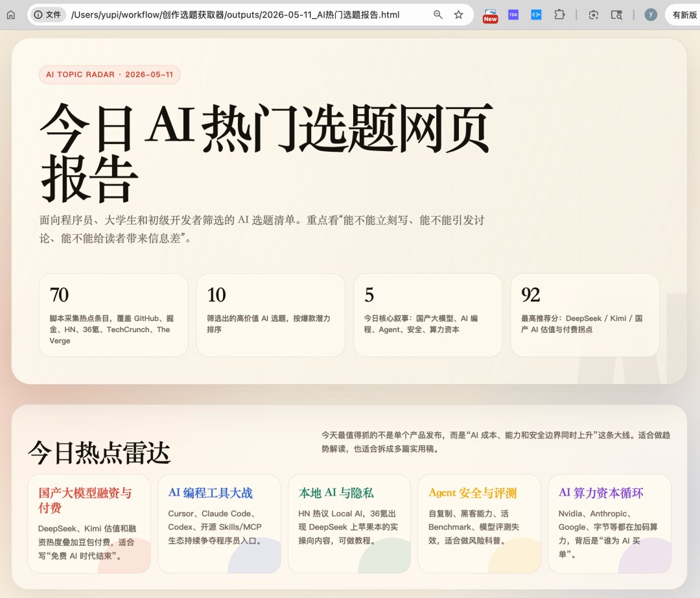700x598 pixels.
Task: Click the zoom magnifier icon in address bar
Action: pos(438,15)
